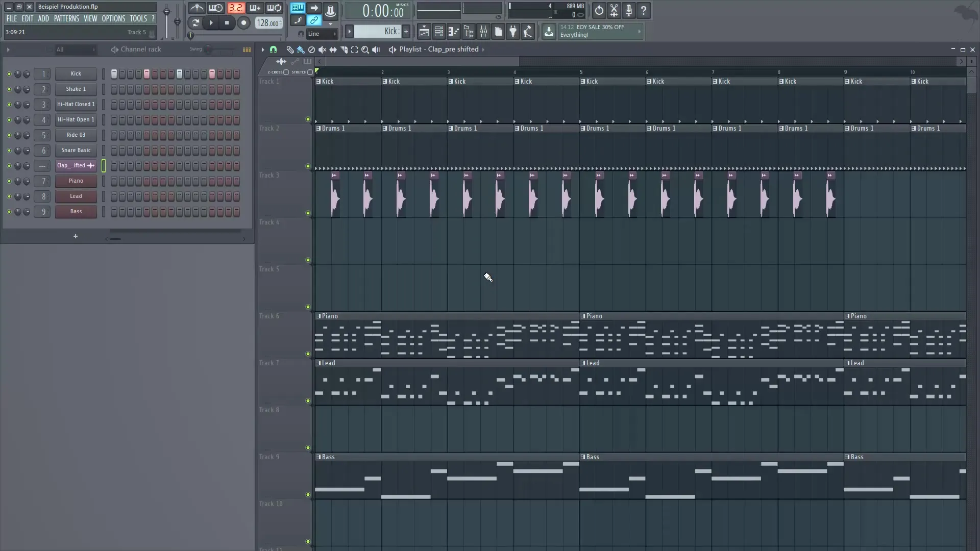Viewport: 980px width, 551px height.
Task: Select the Paint tool in the playlist toolbar
Action: coord(301,49)
